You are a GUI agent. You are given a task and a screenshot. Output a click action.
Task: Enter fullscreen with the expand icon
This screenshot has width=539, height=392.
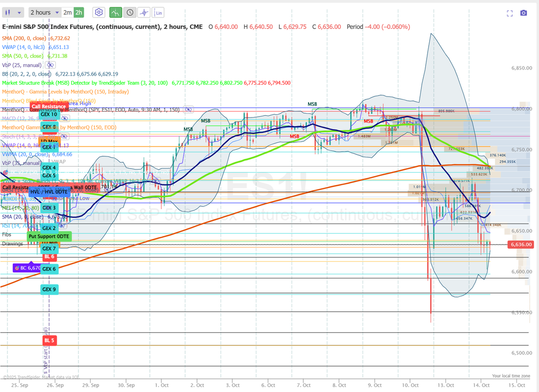point(510,13)
